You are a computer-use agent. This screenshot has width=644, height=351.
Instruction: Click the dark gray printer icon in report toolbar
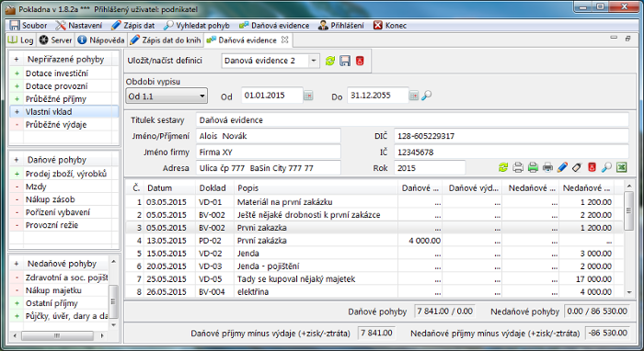547,167
